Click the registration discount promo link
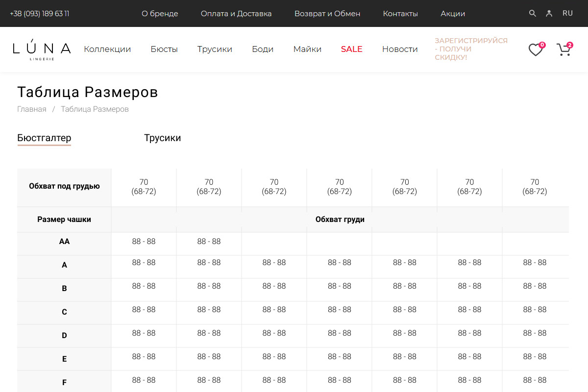The width and height of the screenshot is (588, 392). tap(471, 49)
